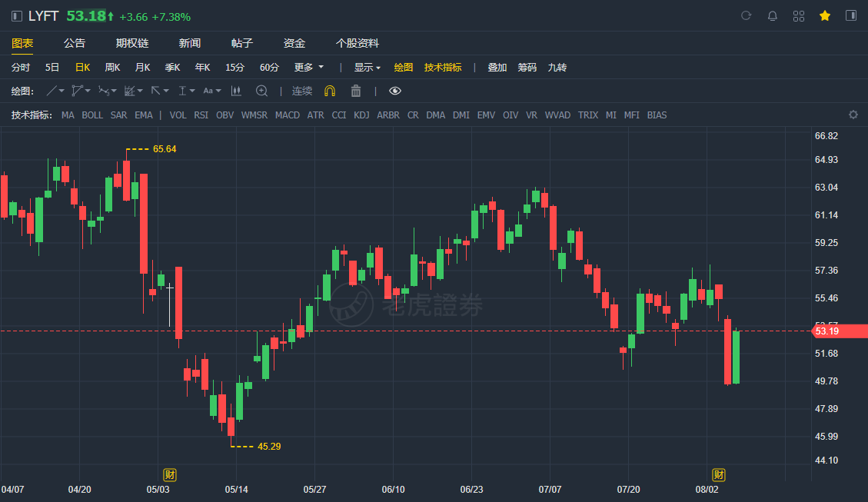Viewport: 868px width, 502px height.
Task: Open the price alert bell
Action: 772,16
